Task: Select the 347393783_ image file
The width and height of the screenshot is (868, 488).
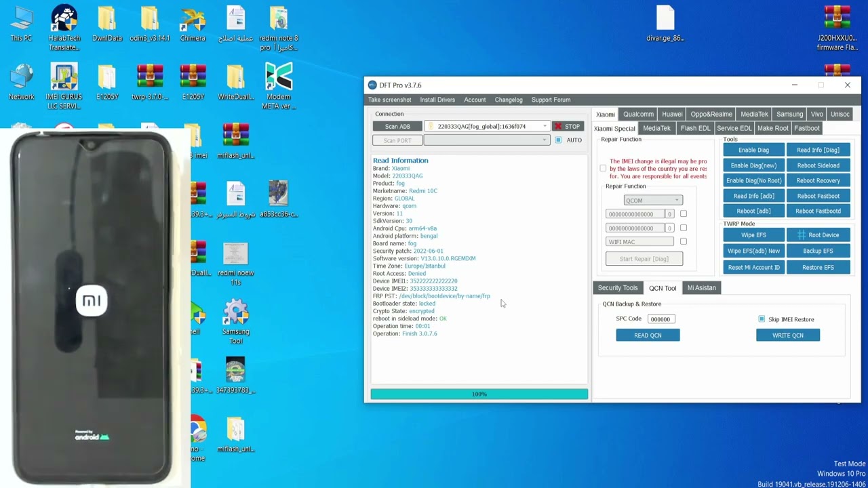Action: tap(236, 375)
